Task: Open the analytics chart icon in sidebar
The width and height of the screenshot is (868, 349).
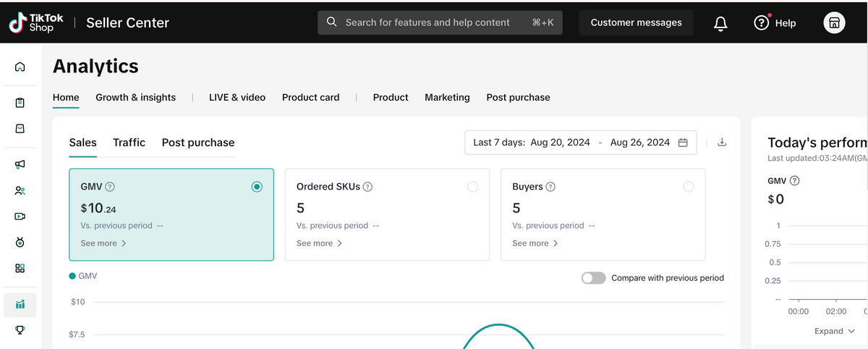Action: tap(20, 304)
